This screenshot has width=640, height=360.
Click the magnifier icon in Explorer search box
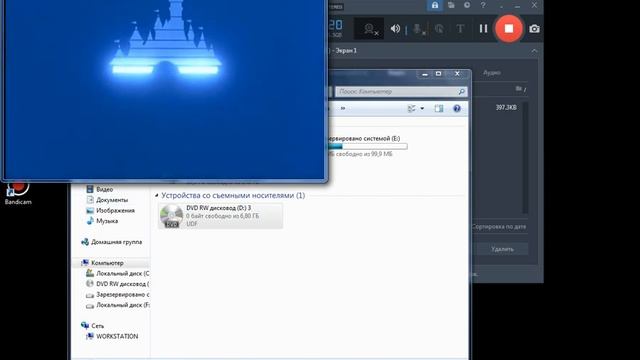(461, 92)
